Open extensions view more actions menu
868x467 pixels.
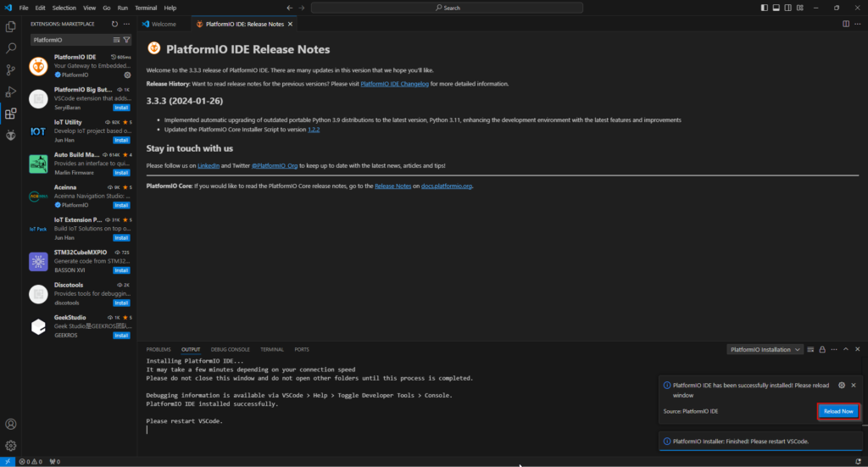[127, 25]
